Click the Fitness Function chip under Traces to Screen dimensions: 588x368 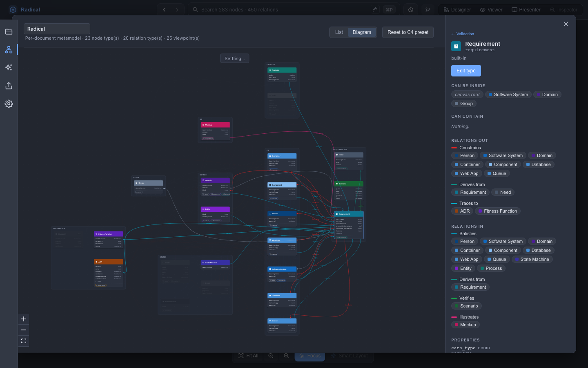tap(497, 211)
